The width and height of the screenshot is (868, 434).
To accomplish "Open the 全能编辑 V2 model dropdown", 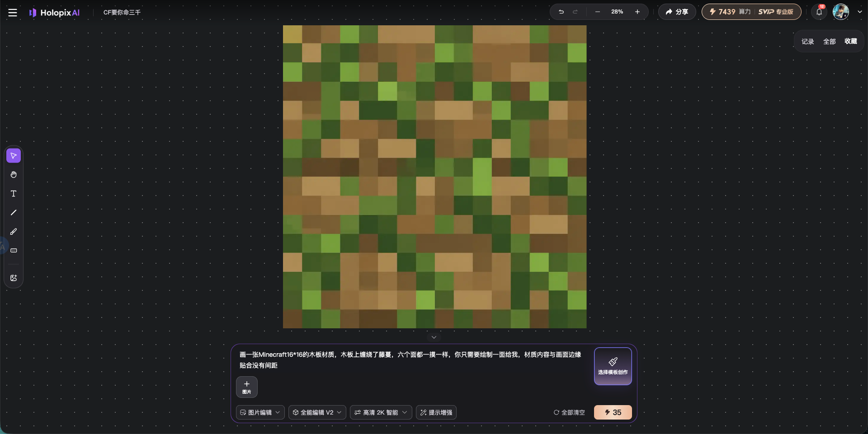I will pos(317,412).
